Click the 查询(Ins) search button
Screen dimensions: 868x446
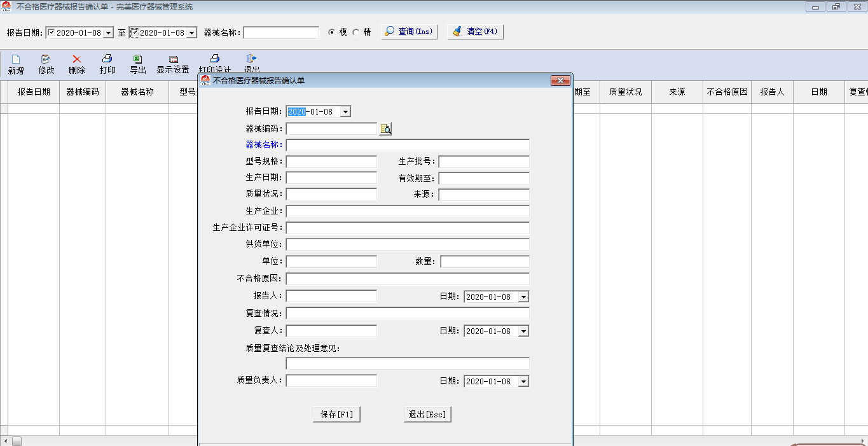(x=409, y=32)
